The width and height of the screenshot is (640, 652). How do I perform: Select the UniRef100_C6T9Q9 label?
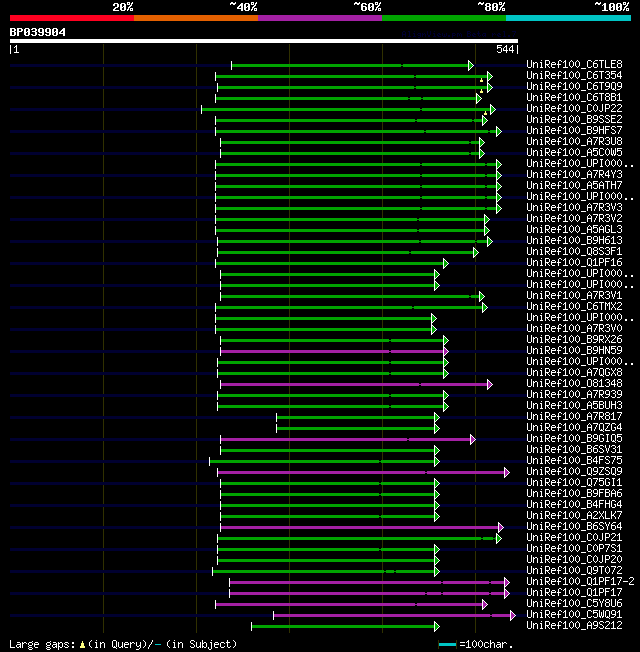point(574,86)
